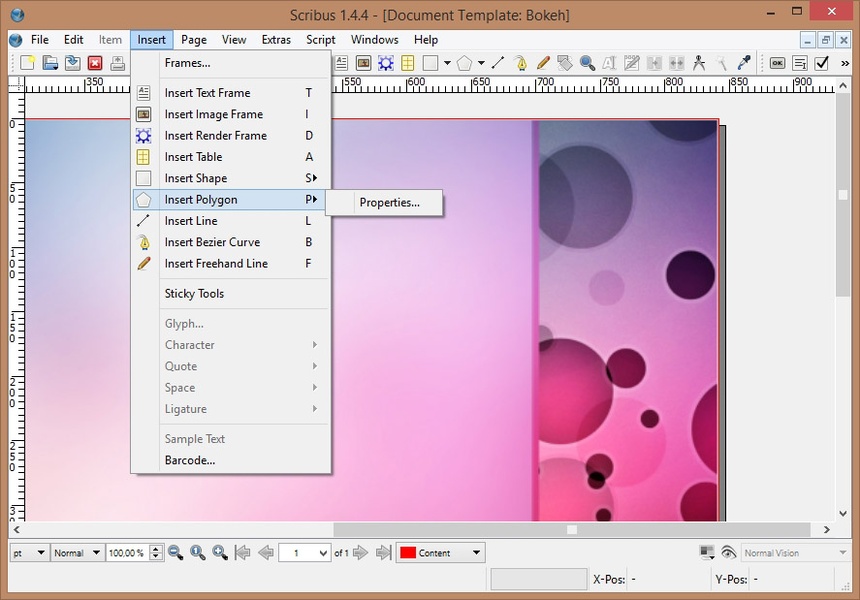This screenshot has height=600, width=860.
Task: Select the Line tool in toolbar
Action: [498, 63]
